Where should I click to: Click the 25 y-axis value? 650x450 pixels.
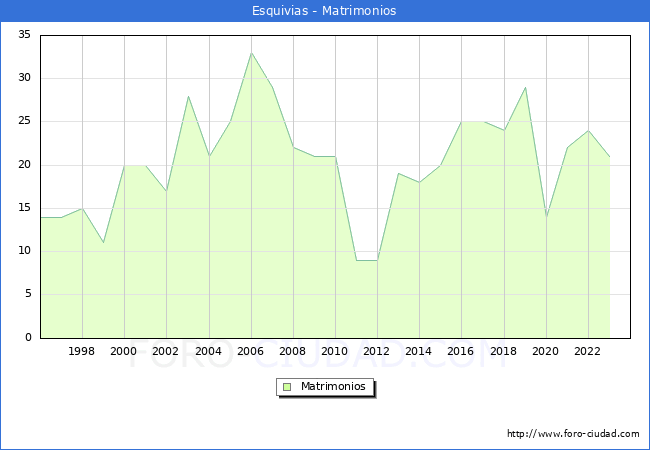pyautogui.click(x=24, y=121)
